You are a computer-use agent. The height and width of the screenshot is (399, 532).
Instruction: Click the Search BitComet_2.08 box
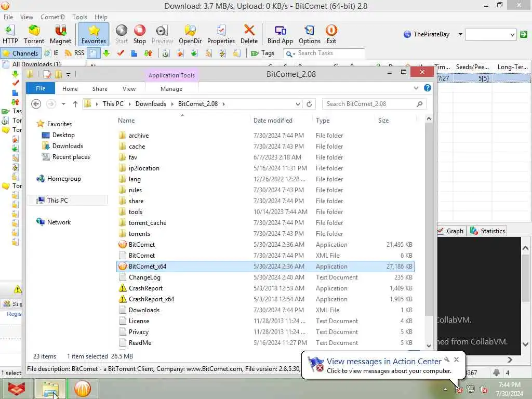click(374, 104)
